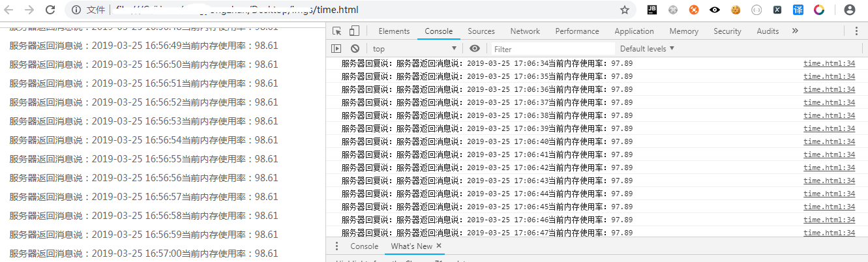The image size is (868, 262).
Task: Open the DevTools three-dot customize menu
Action: [856, 31]
